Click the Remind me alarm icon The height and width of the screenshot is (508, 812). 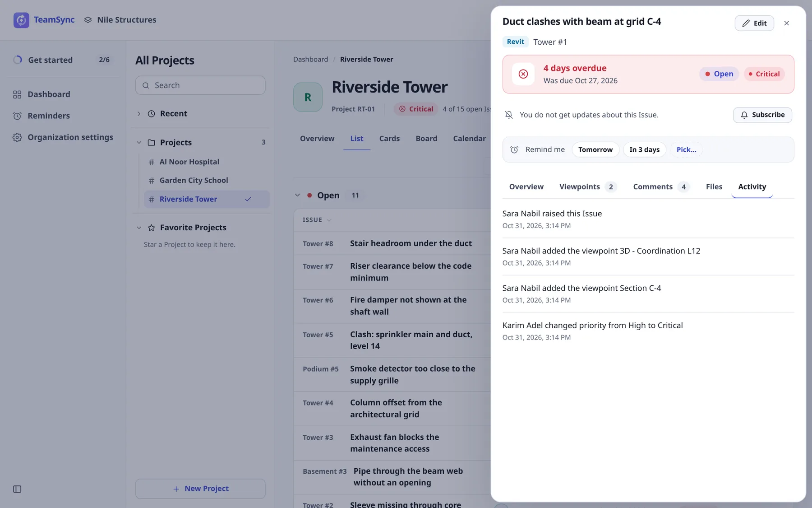click(x=514, y=149)
